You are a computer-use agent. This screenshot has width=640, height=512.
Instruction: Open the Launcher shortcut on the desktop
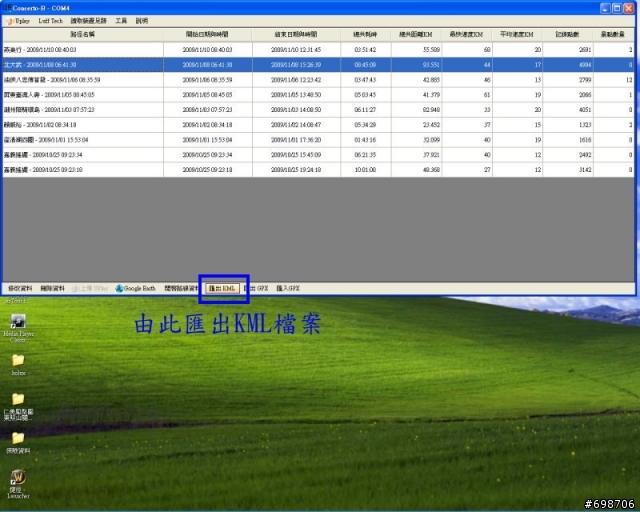(18, 484)
